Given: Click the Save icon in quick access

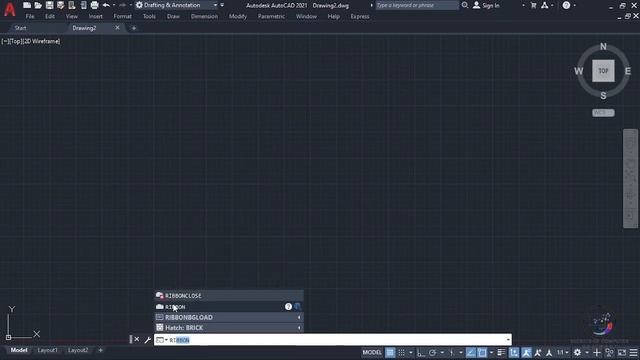Looking at the screenshot, I should click(49, 5).
